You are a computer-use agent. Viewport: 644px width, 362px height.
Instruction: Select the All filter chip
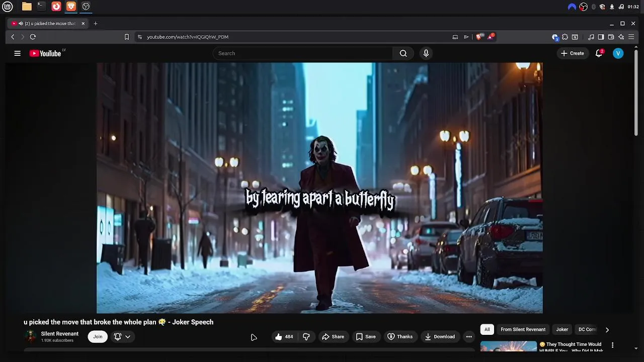(487, 330)
